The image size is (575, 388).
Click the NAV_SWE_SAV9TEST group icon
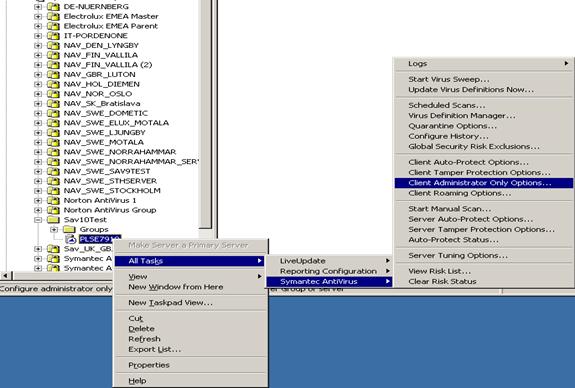[53, 171]
